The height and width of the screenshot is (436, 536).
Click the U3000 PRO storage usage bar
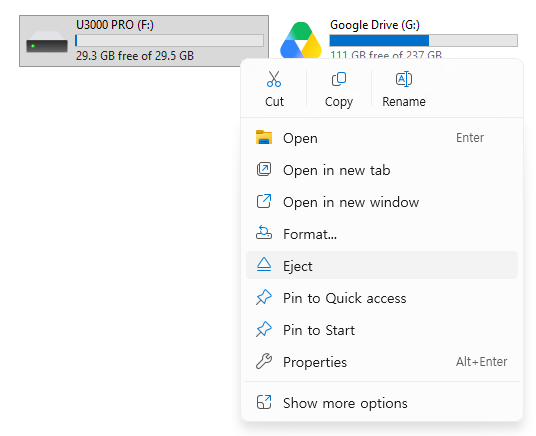(x=169, y=40)
